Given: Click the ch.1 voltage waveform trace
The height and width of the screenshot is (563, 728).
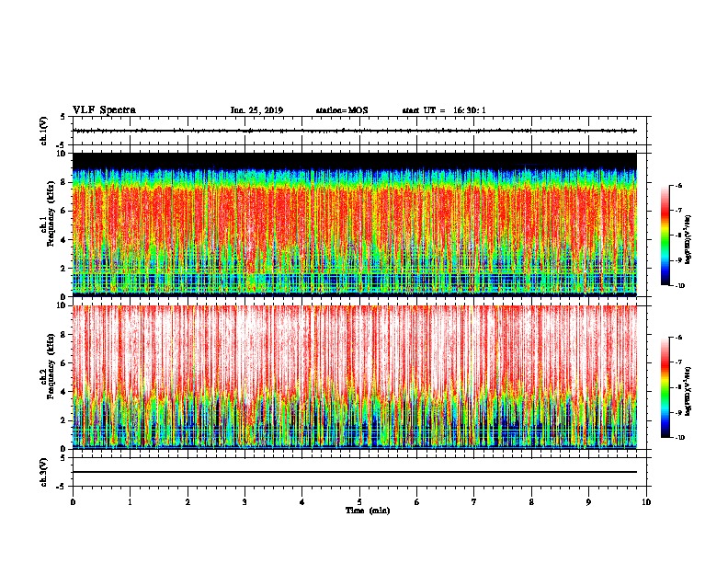Looking at the screenshot, I should pos(354,131).
